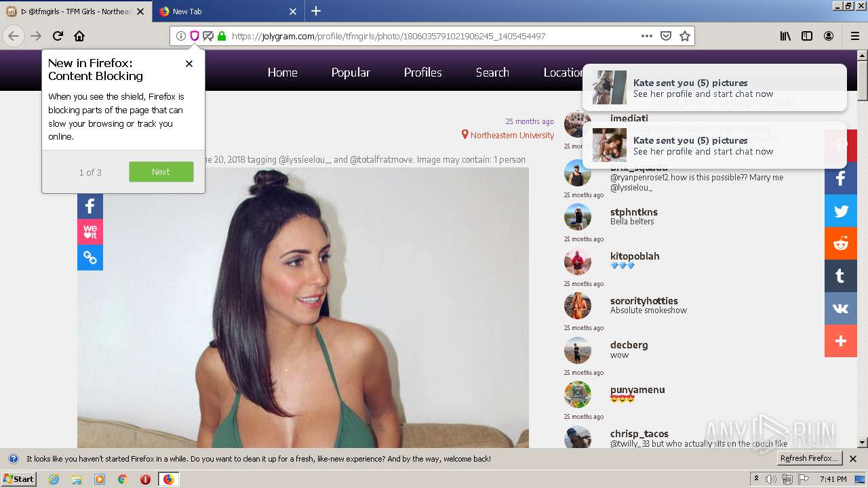The width and height of the screenshot is (868, 488).
Task: Click the green padlock security icon
Action: (222, 36)
